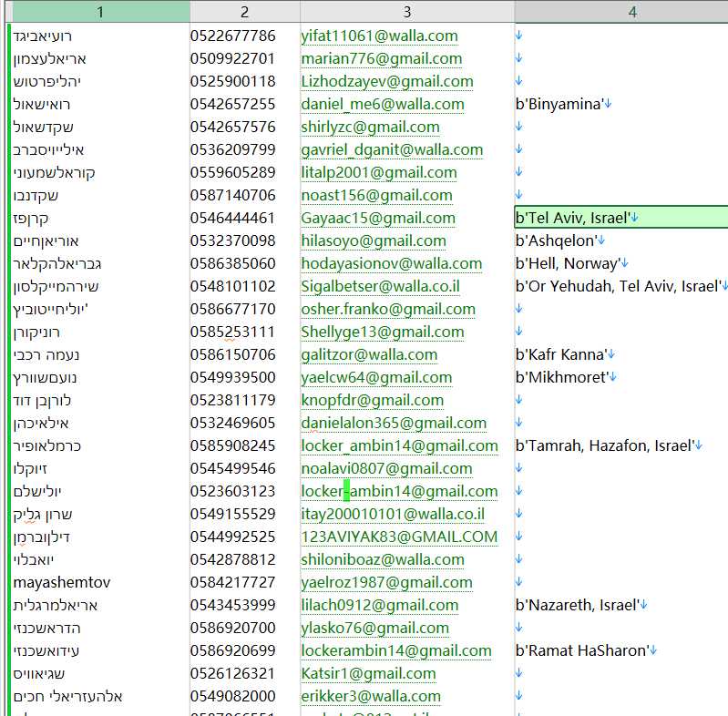Viewport: 728px width, 716px height.
Task: Open hilasoyo@gmail.com link
Action: click(x=374, y=240)
